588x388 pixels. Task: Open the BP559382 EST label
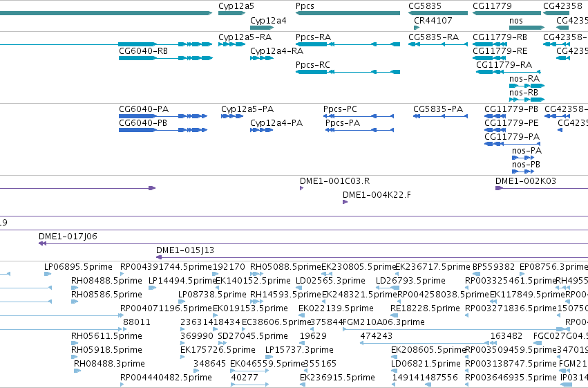(493, 267)
